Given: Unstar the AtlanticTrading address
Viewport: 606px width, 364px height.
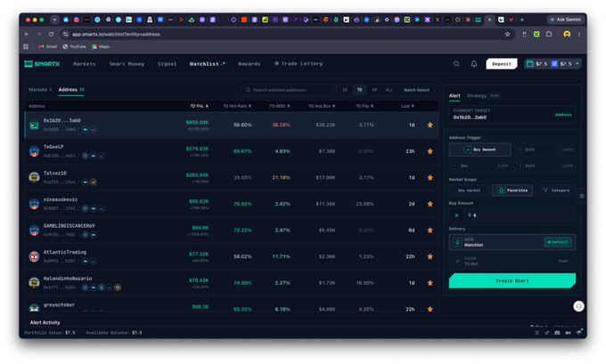Looking at the screenshot, I should coord(430,256).
